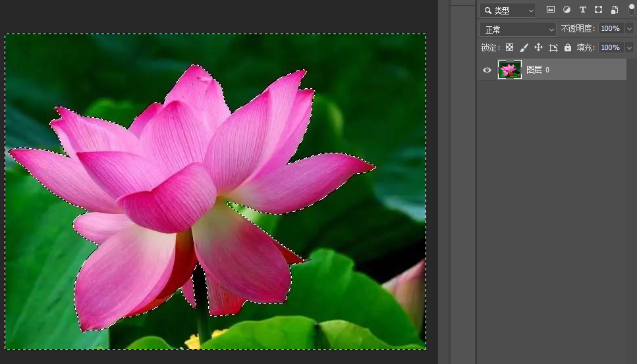This screenshot has width=637, height=364.
Task: Filter layers by smart object type
Action: [614, 10]
